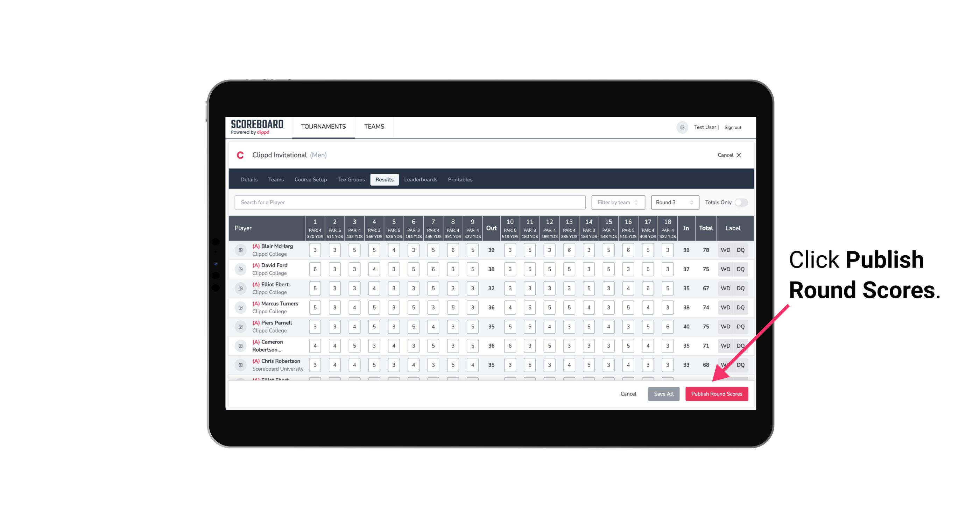
Task: Click the WD icon for Elliot Ebert
Action: (x=725, y=288)
